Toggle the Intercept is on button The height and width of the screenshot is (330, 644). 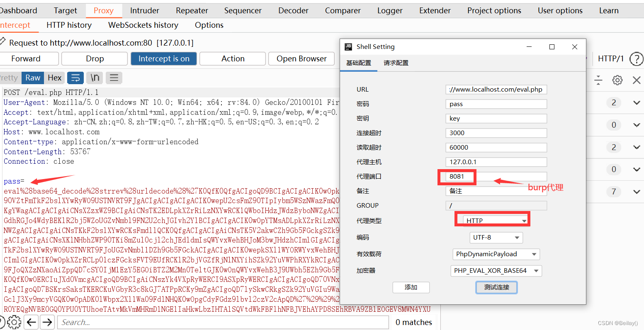[x=164, y=58]
